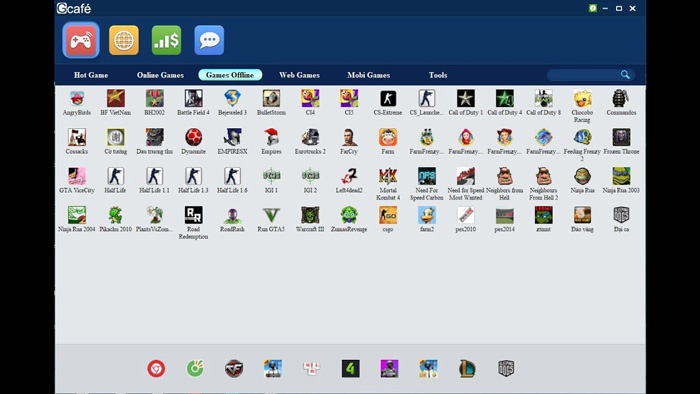Launch the Battle Field 4 icon
Viewport: 700px width, 394px height.
(x=193, y=98)
